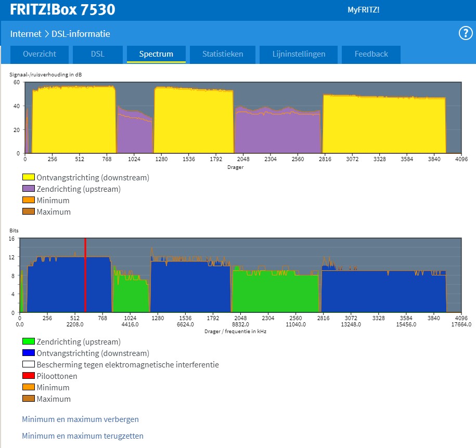The height and width of the screenshot is (448, 476).
Task: Click the blue Ontvangstrichting swatch in bits legend
Action: [x=28, y=353]
